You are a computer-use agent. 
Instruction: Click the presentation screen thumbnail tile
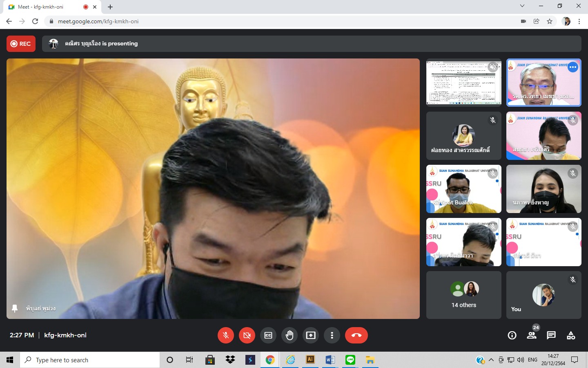[x=463, y=83]
